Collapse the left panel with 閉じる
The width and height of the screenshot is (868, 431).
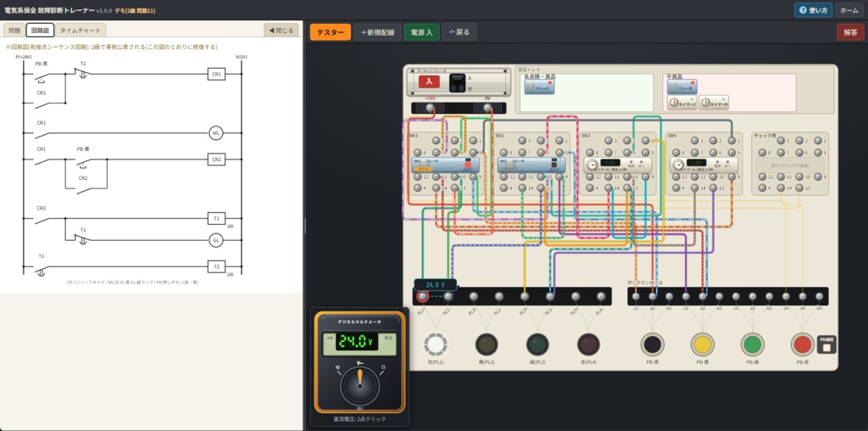click(x=281, y=31)
